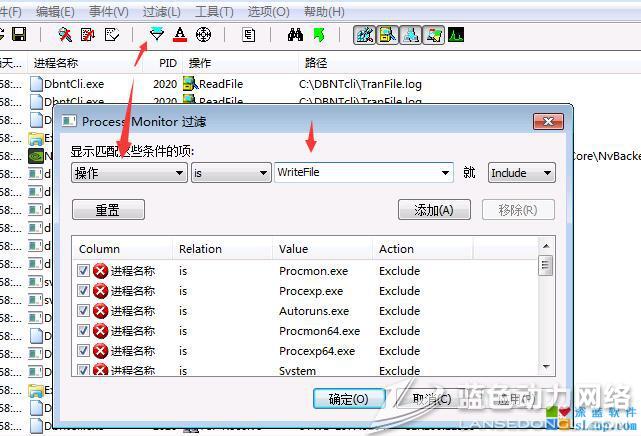This screenshot has height=436, width=641.
Task: Open the 操作 column dropdown
Action: tap(129, 172)
